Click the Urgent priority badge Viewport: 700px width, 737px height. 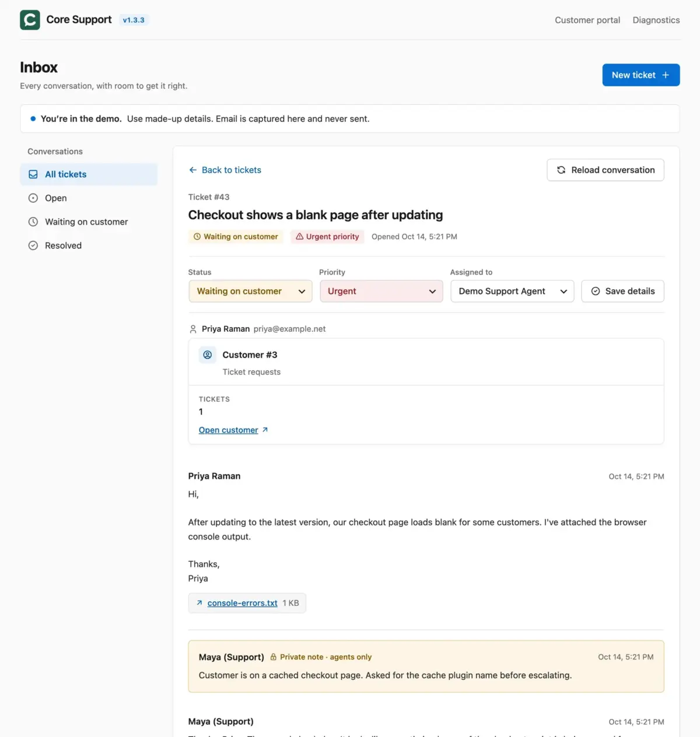[327, 237]
